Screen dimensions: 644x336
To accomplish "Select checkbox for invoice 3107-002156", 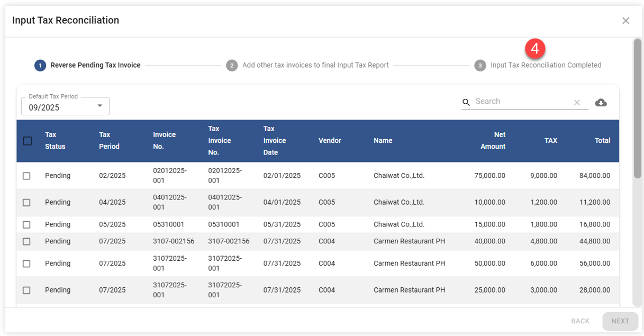I will (26, 241).
